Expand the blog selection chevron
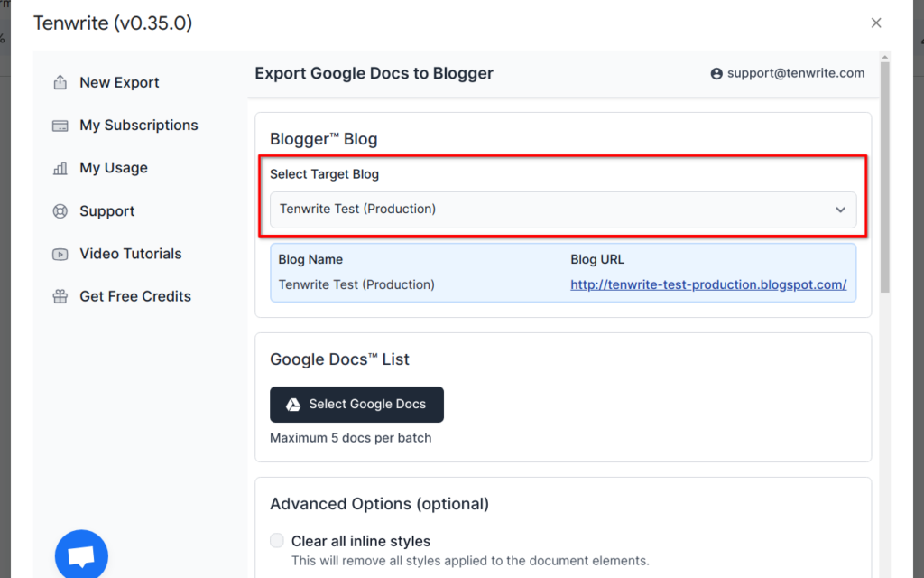The image size is (924, 578). click(x=840, y=210)
